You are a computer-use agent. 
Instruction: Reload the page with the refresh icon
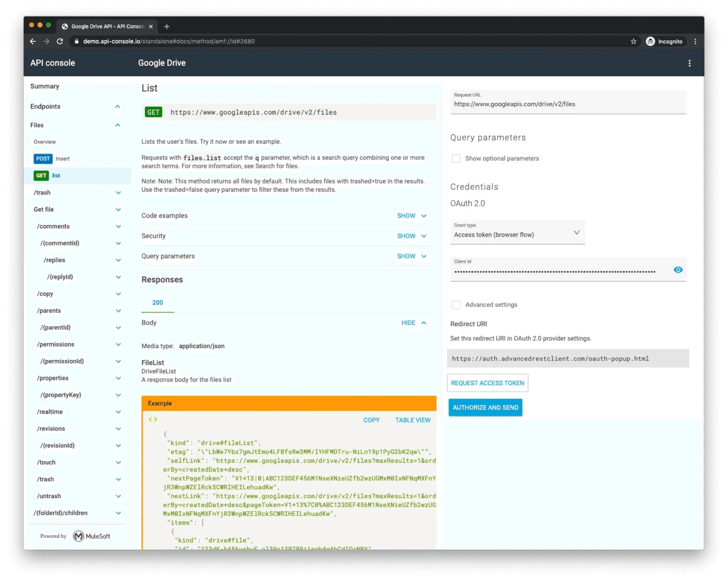pyautogui.click(x=60, y=41)
